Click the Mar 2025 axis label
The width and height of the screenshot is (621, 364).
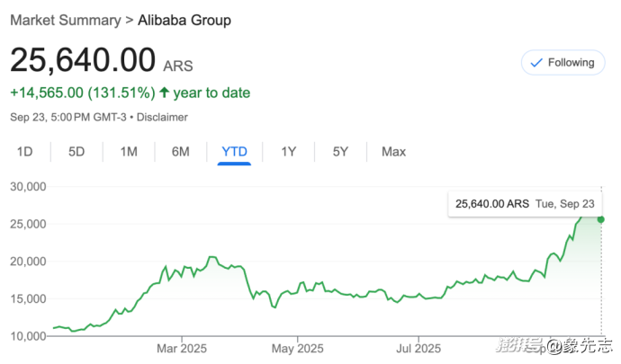181,348
